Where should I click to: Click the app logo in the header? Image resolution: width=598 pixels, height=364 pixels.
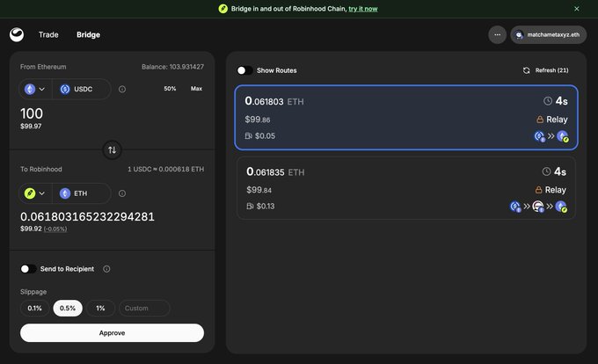click(17, 34)
